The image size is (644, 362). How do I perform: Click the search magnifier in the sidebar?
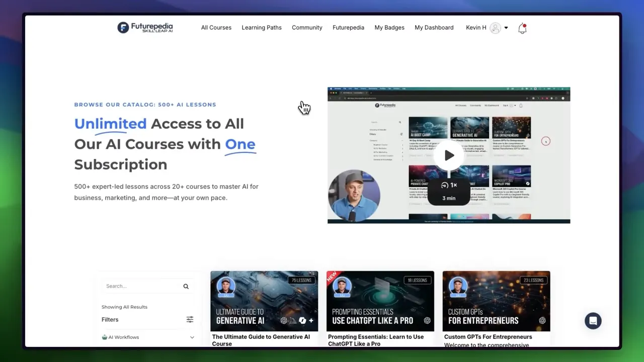pos(186,286)
